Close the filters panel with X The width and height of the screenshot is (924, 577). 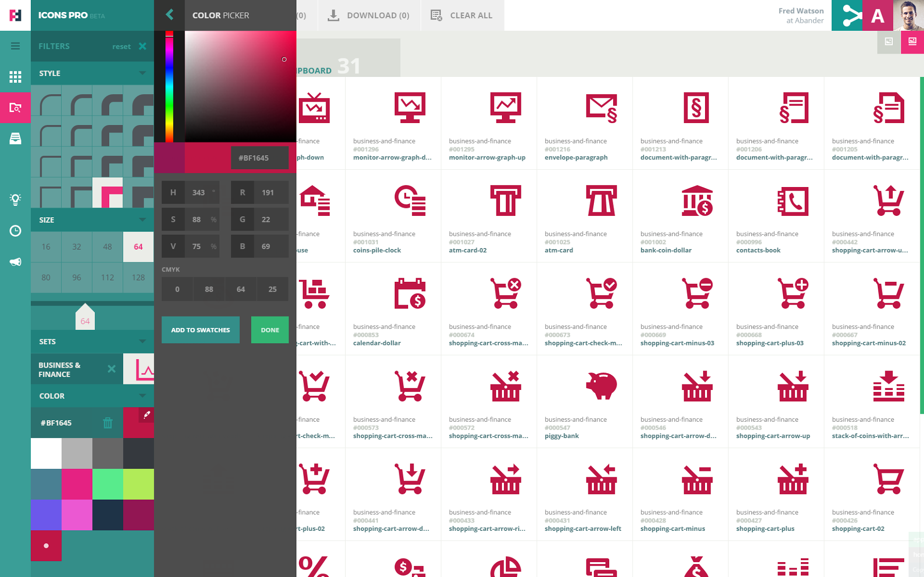(x=142, y=46)
